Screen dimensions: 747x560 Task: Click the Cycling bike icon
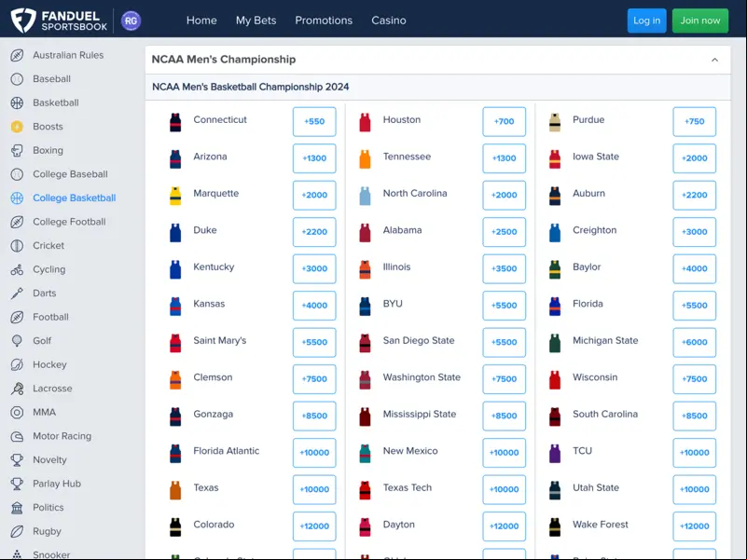point(17,269)
